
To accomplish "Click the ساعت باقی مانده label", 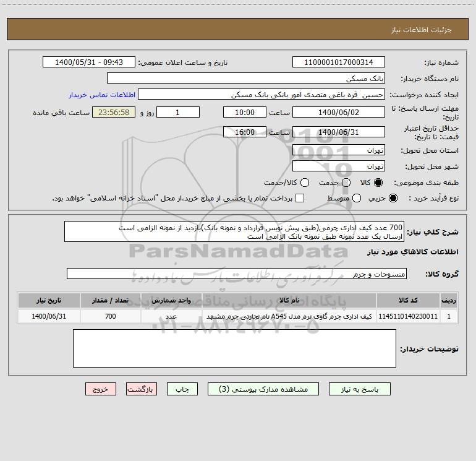I will pos(61,113).
